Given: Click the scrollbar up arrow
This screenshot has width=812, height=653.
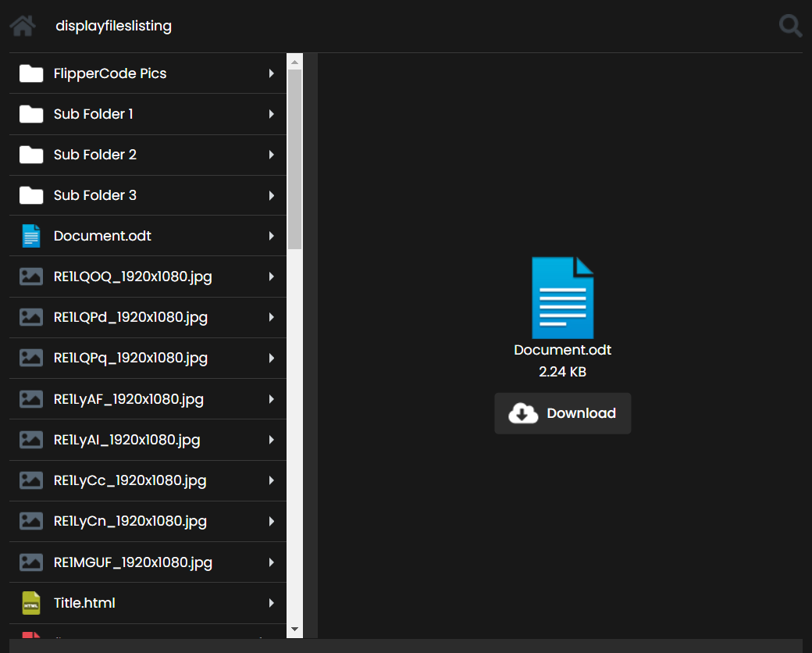Looking at the screenshot, I should click(x=294, y=62).
